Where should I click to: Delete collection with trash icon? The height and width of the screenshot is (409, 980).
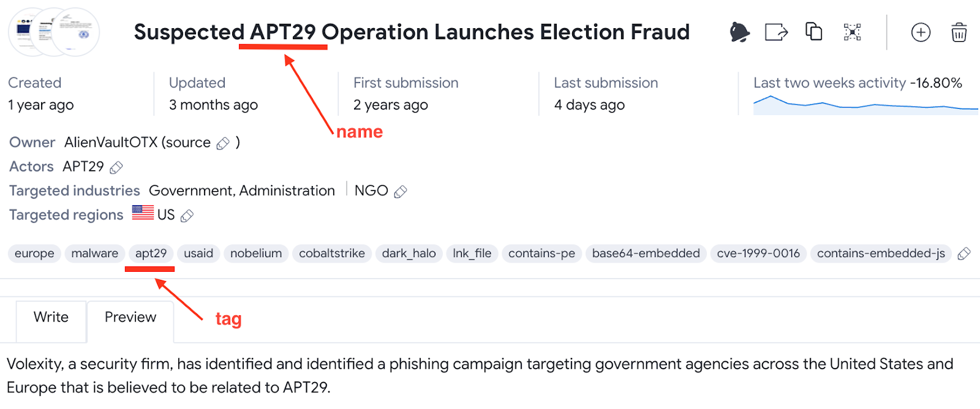(959, 32)
